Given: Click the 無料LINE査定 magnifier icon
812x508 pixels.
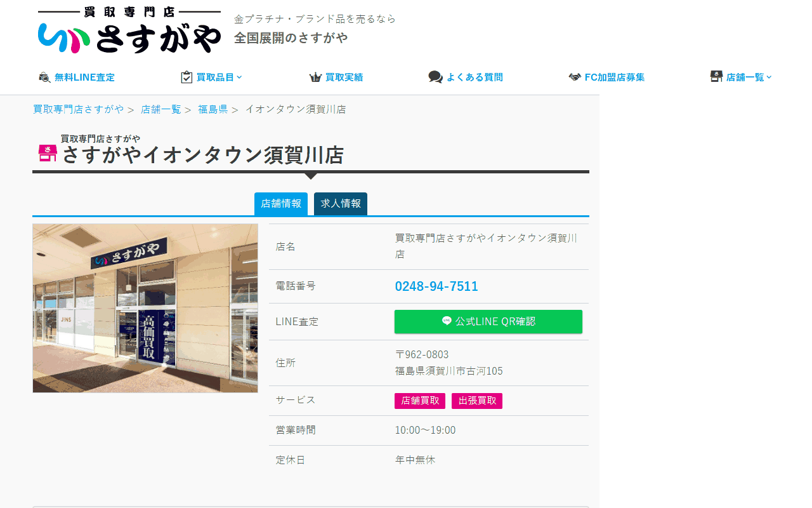Looking at the screenshot, I should pyautogui.click(x=44, y=77).
